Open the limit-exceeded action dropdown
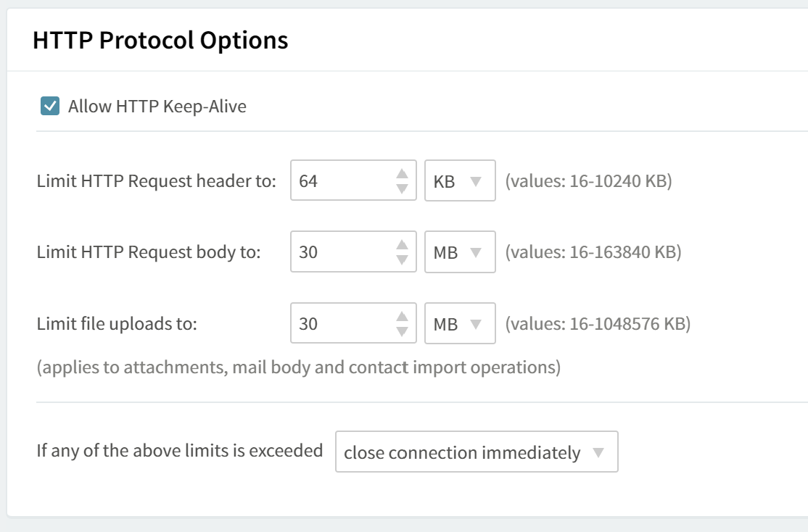Screen dimensions: 808x532 475,452
